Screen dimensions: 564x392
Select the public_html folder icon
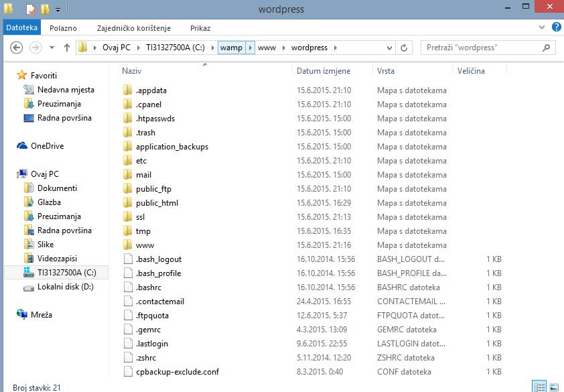click(x=128, y=202)
